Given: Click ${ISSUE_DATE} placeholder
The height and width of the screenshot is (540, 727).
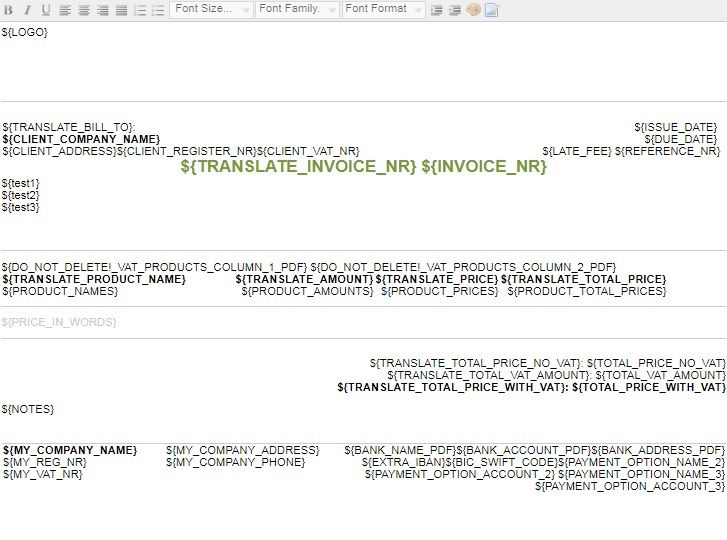Looking at the screenshot, I should point(676,127).
